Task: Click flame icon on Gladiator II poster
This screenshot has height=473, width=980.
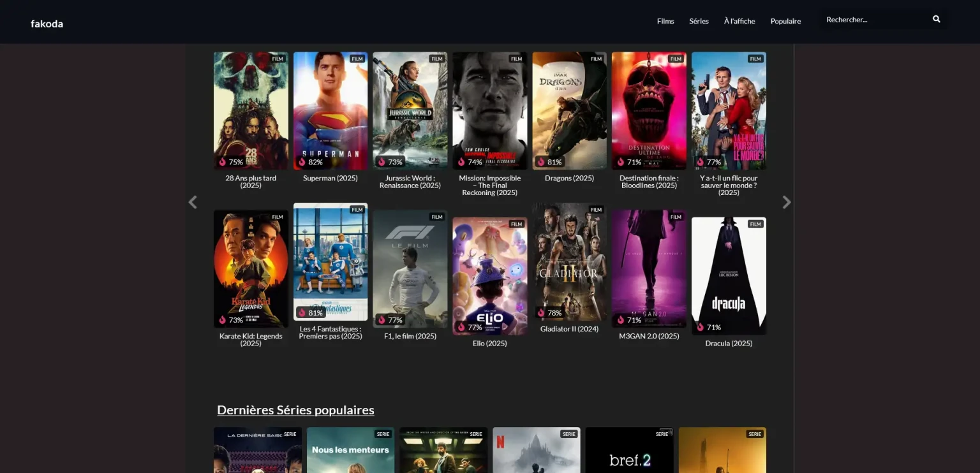Action: [541, 312]
